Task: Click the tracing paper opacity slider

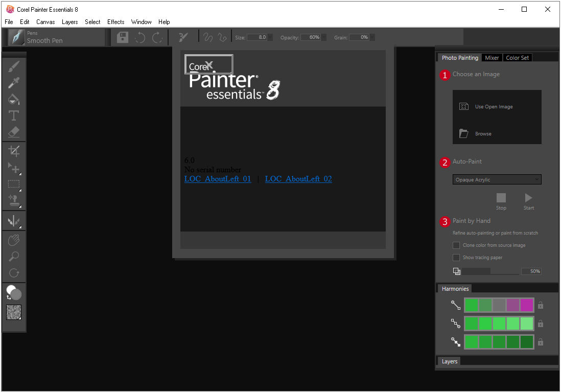Action: [x=490, y=271]
